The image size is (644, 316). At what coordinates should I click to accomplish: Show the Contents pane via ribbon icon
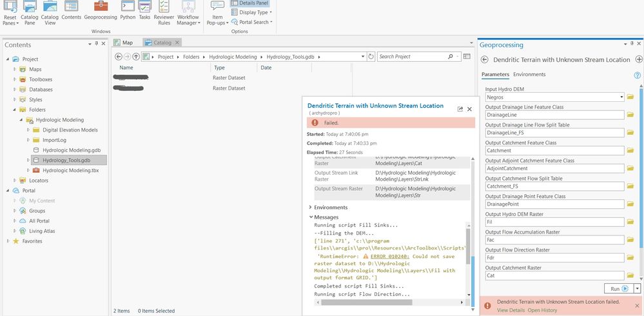coord(72,11)
